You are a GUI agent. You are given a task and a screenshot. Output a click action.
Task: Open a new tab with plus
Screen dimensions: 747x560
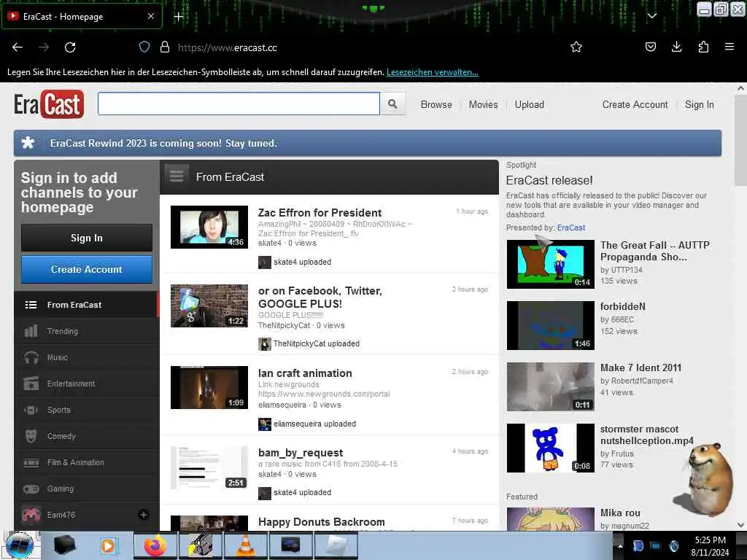[179, 17]
